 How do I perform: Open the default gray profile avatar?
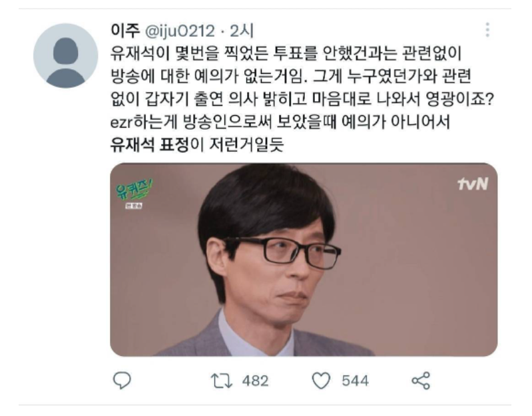[65, 56]
